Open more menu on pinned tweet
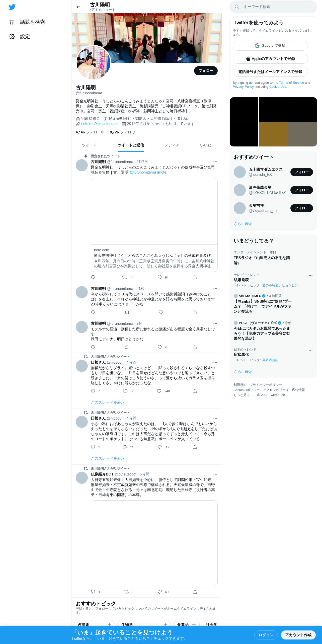322x644 pixels. pyautogui.click(x=215, y=162)
